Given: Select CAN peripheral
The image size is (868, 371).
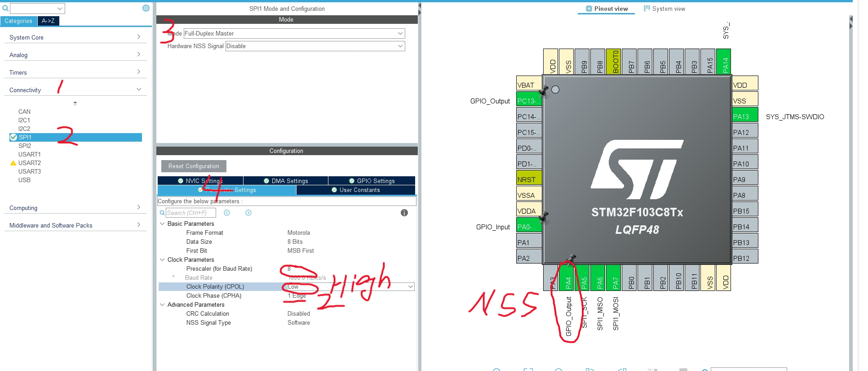Looking at the screenshot, I should (x=24, y=112).
